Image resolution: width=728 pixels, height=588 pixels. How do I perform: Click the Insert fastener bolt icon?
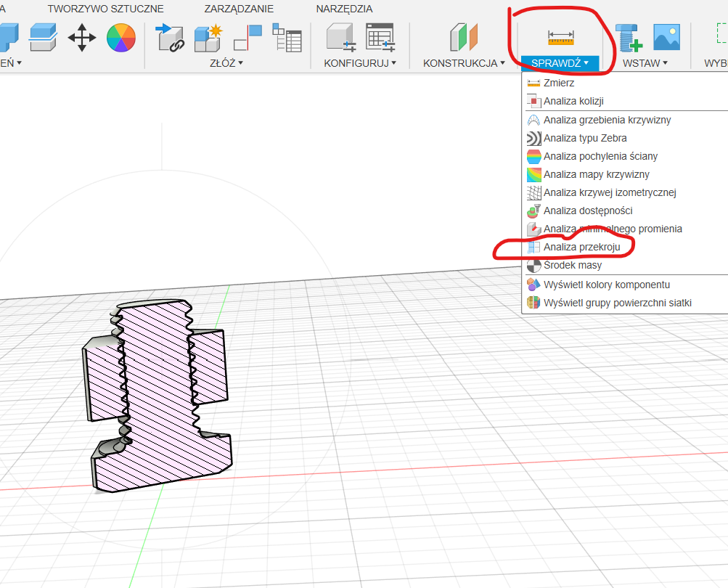629,36
